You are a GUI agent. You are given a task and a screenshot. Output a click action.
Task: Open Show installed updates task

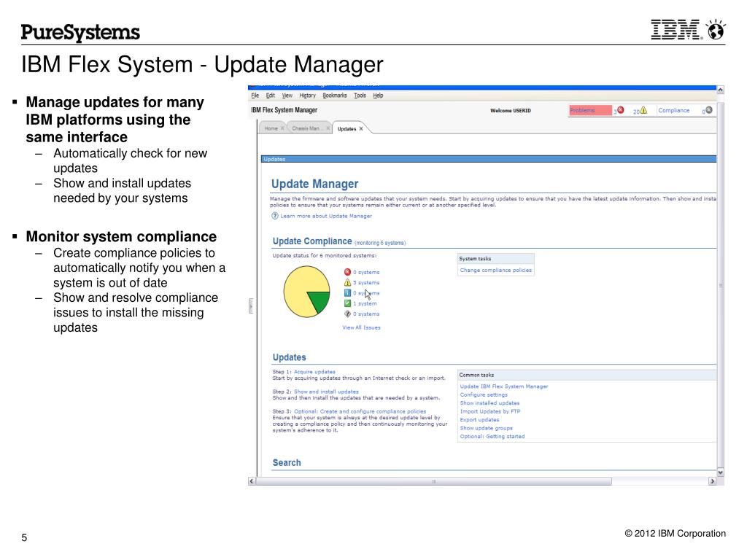tap(489, 403)
